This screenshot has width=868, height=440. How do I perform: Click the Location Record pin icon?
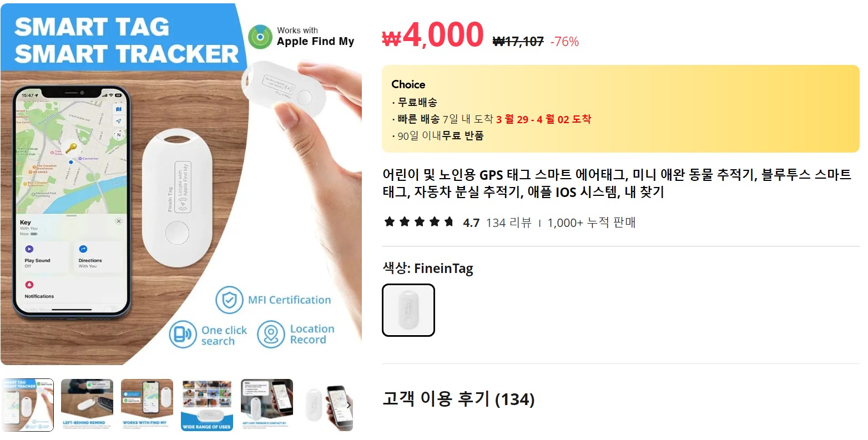point(271,335)
